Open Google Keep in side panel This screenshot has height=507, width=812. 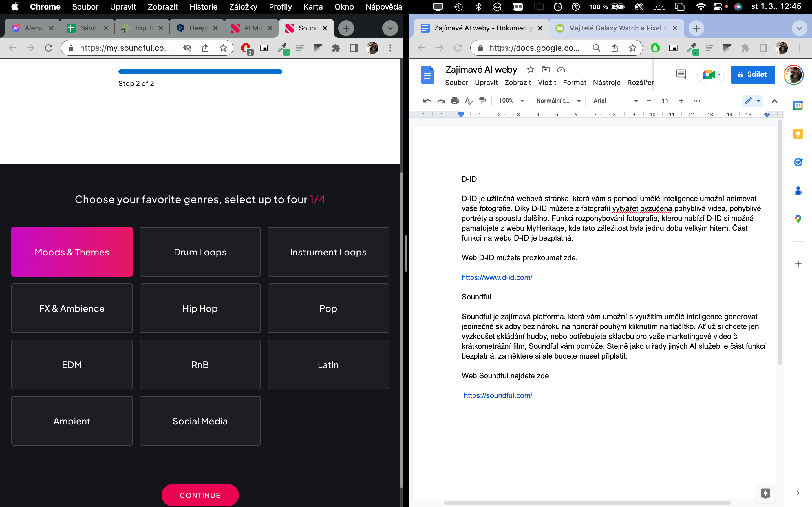[x=798, y=134]
